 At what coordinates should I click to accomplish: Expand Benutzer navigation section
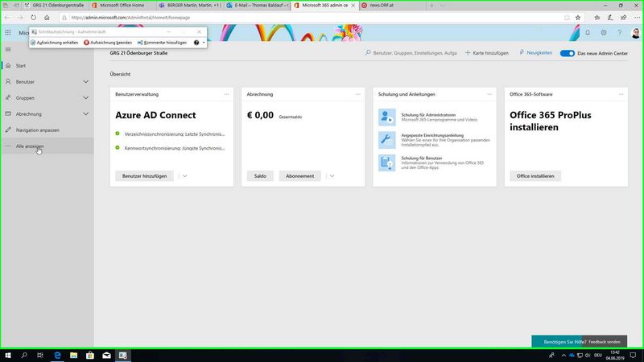click(86, 82)
